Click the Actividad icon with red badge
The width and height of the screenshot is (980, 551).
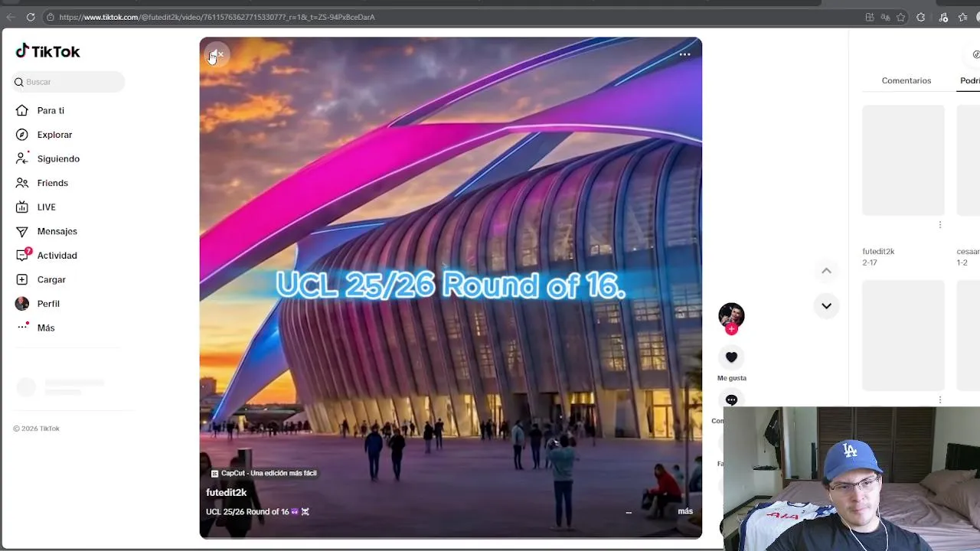[x=23, y=255]
